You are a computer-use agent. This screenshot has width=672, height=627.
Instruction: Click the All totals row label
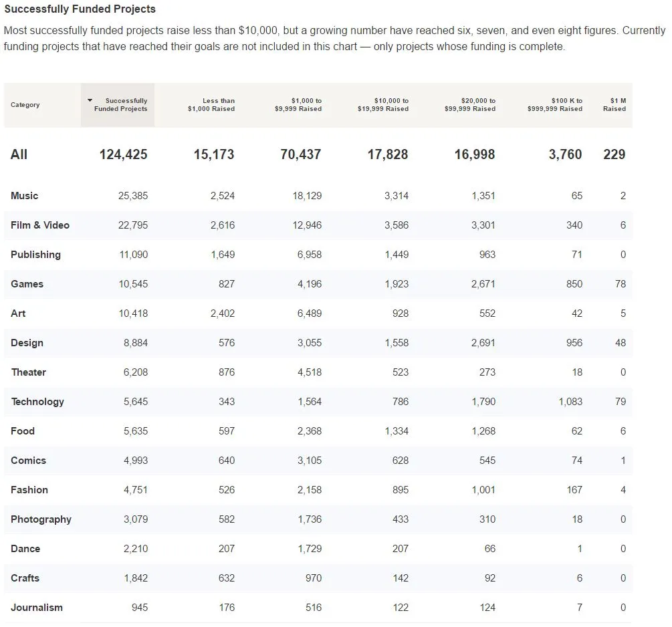pyautogui.click(x=19, y=154)
